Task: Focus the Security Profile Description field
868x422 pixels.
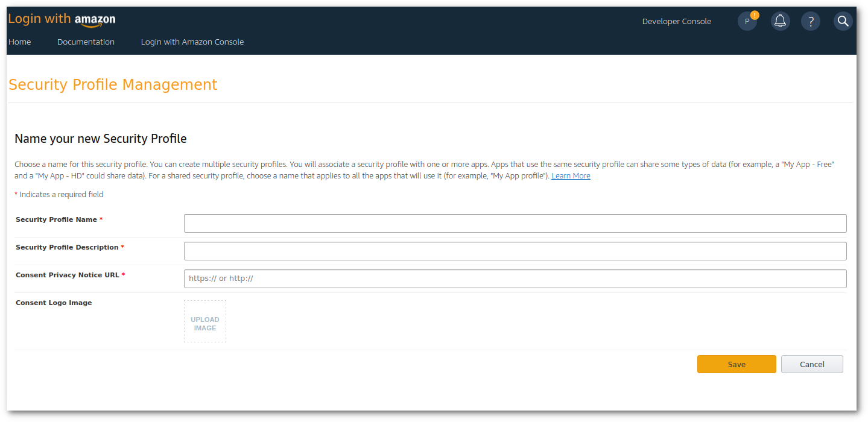Action: (x=515, y=251)
